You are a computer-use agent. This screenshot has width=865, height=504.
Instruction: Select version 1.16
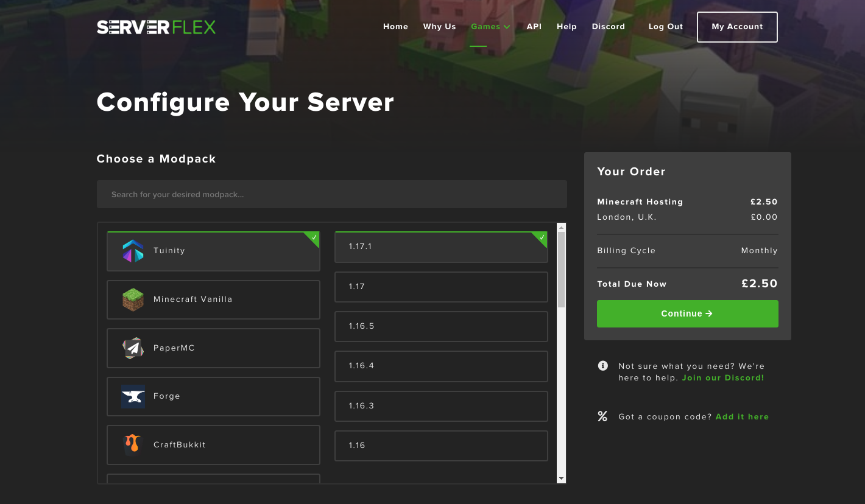click(x=441, y=446)
